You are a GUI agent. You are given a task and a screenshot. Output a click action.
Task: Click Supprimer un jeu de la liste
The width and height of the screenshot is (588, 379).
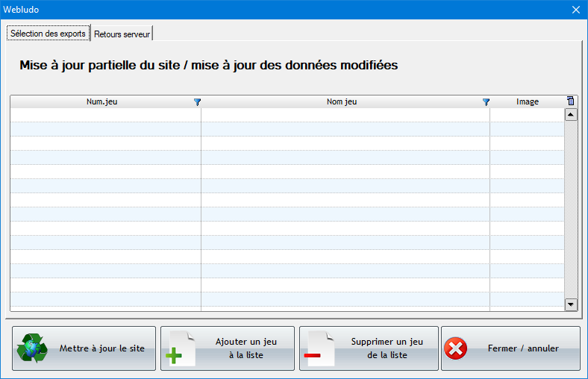(x=369, y=348)
